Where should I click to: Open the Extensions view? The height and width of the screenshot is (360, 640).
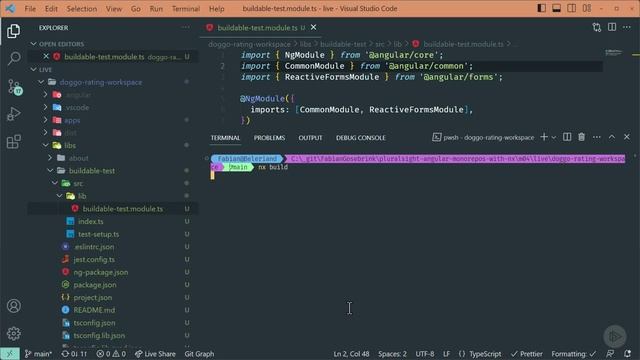(x=13, y=142)
